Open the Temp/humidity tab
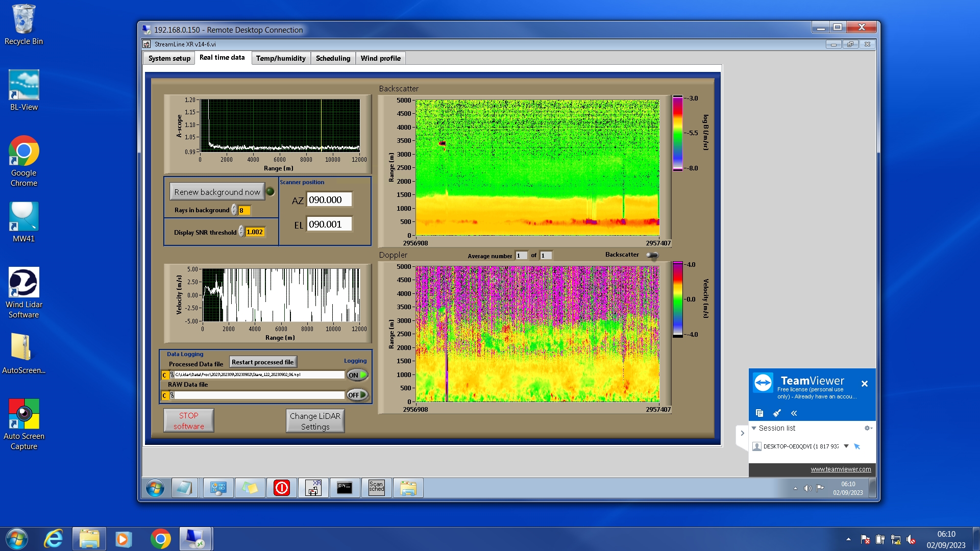This screenshot has height=551, width=980. (281, 58)
